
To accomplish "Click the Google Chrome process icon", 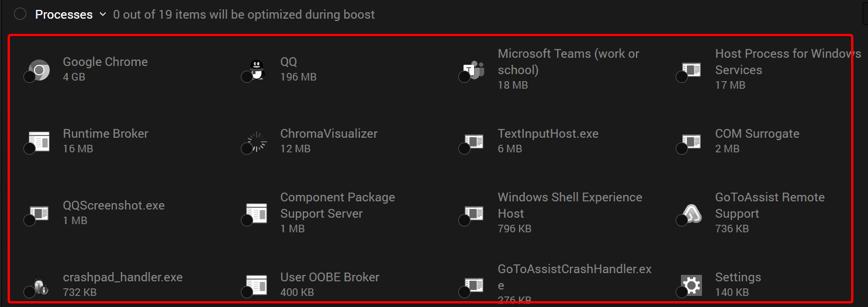I will [x=39, y=70].
